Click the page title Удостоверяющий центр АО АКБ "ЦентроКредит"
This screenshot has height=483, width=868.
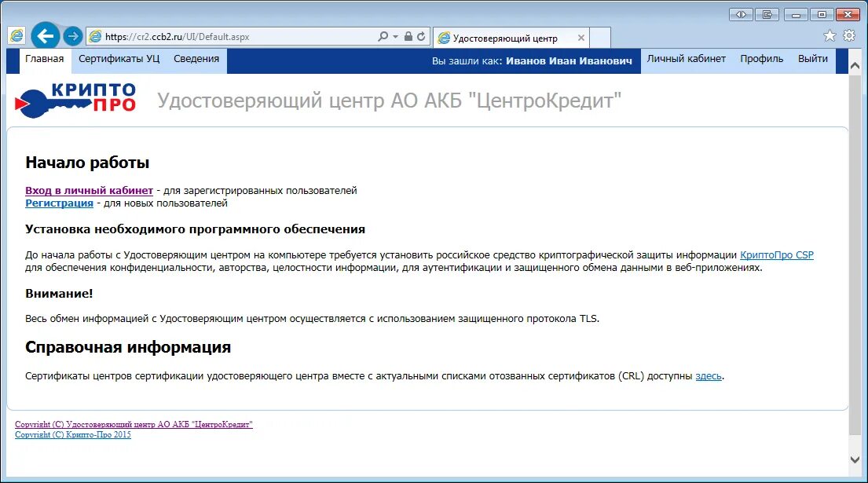click(389, 101)
